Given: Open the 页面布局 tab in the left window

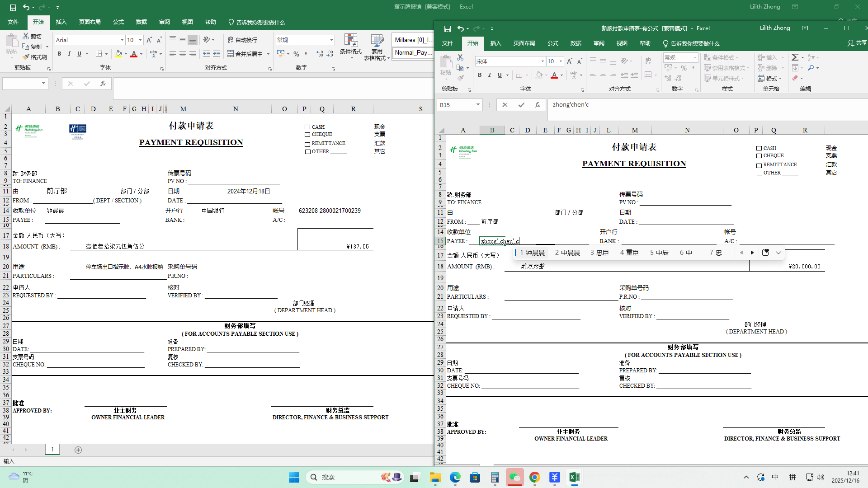Looking at the screenshot, I should coord(90,22).
